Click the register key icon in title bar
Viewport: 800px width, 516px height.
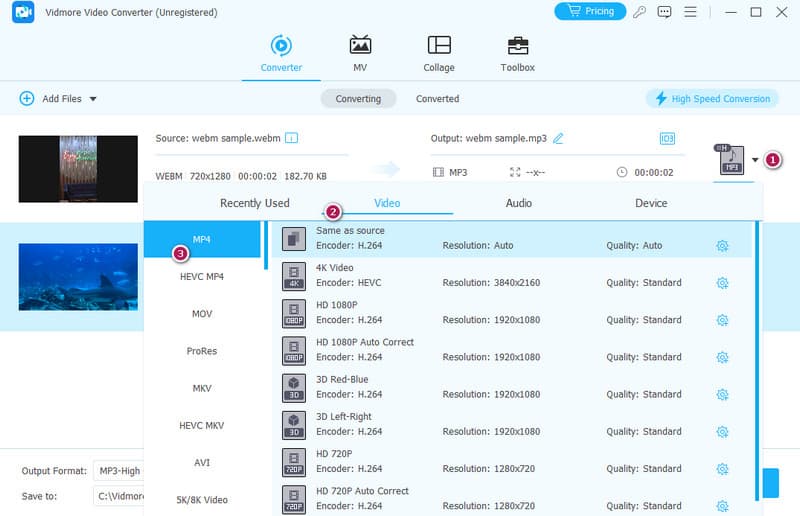[x=640, y=12]
